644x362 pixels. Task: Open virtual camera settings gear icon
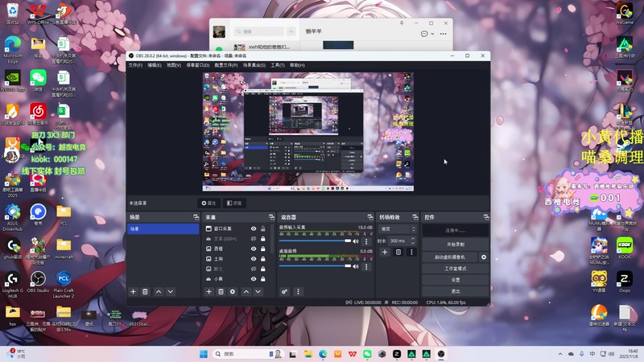click(x=484, y=257)
